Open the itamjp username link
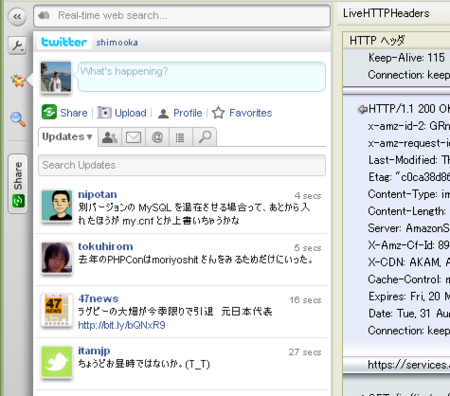Screen dimensions: 450x396 pos(94,351)
